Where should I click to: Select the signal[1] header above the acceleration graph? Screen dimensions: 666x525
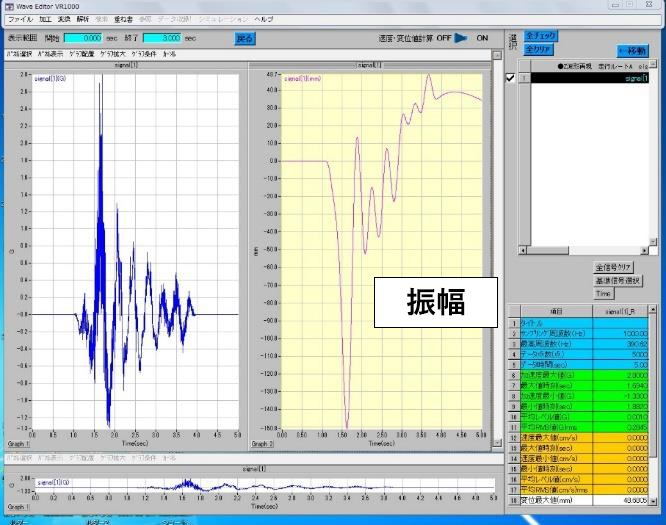(126, 65)
